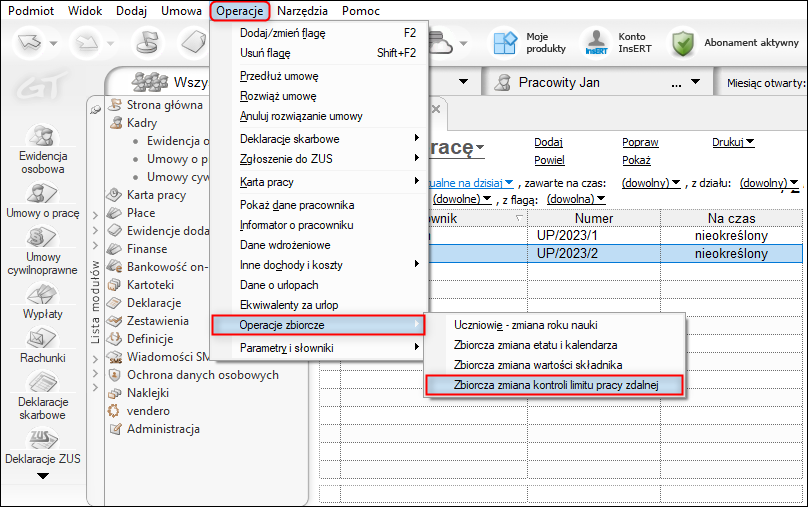This screenshot has height=507, width=808.
Task: Expand the Płace module node
Action: coord(96,215)
